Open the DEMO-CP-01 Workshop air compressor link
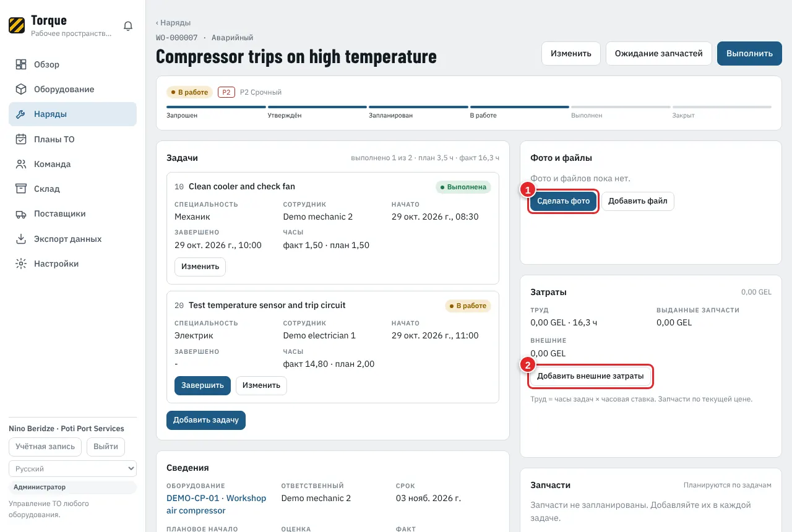 click(217, 504)
